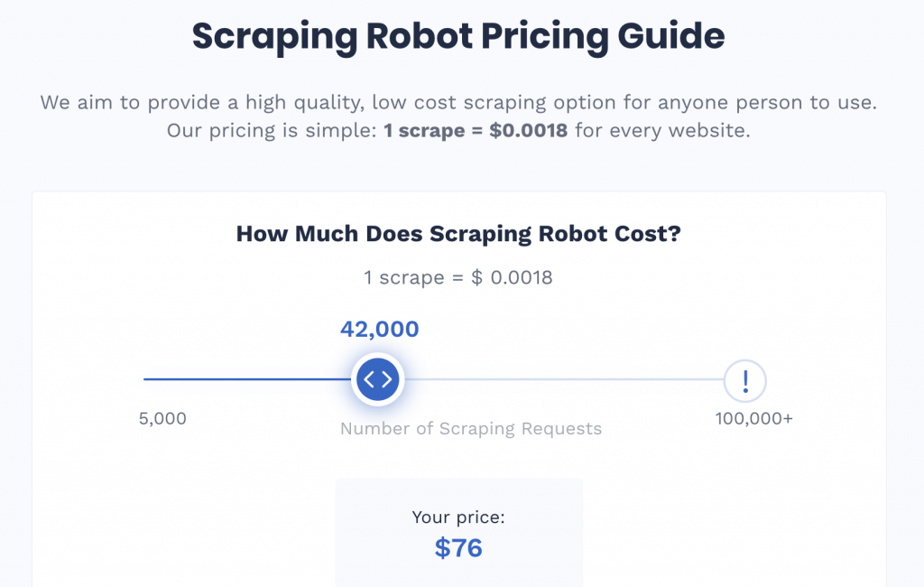The image size is (924, 587).
Task: Select the 100,000+ maximum label
Action: pos(753,418)
